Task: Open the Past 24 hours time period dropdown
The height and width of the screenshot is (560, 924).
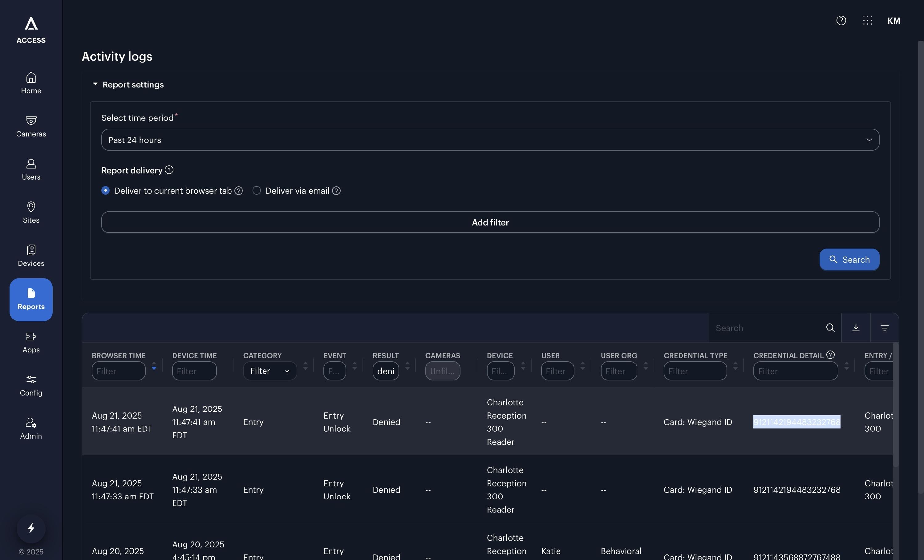Action: click(x=490, y=140)
